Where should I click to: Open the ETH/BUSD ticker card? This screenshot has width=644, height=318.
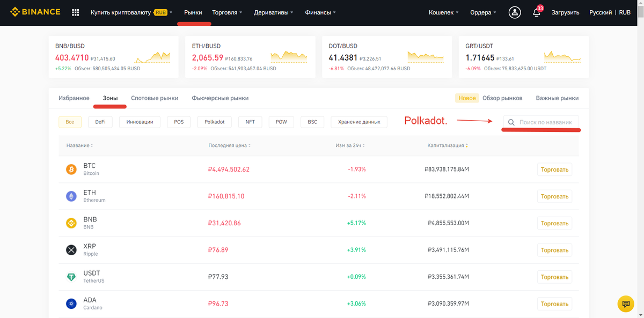click(250, 57)
